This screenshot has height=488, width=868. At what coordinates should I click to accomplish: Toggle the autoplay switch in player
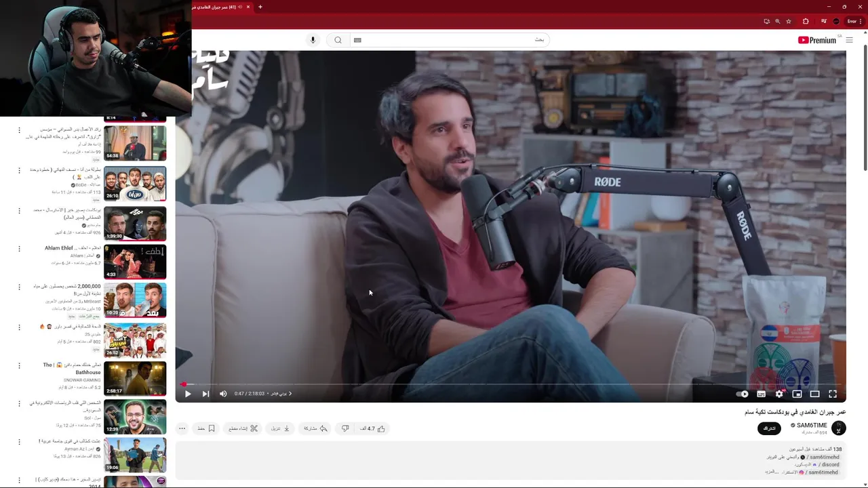pyautogui.click(x=743, y=394)
